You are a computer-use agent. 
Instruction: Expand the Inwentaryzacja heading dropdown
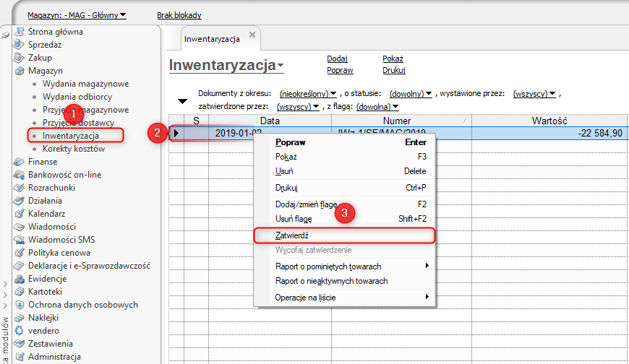click(281, 65)
